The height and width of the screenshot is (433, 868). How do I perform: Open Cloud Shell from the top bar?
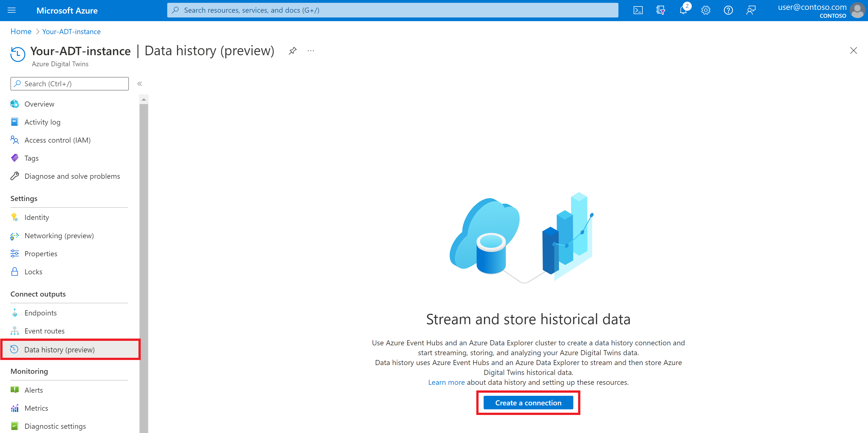(638, 10)
